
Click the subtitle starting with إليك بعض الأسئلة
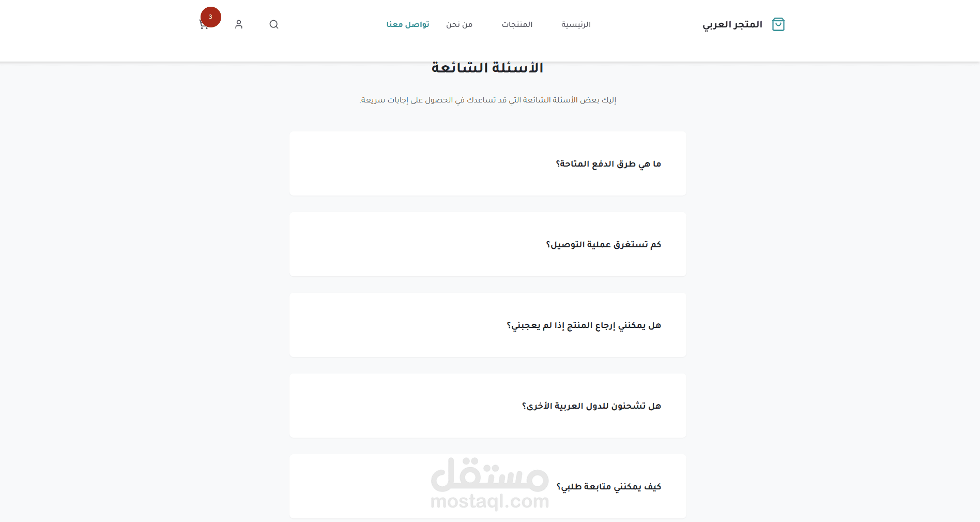click(x=488, y=100)
